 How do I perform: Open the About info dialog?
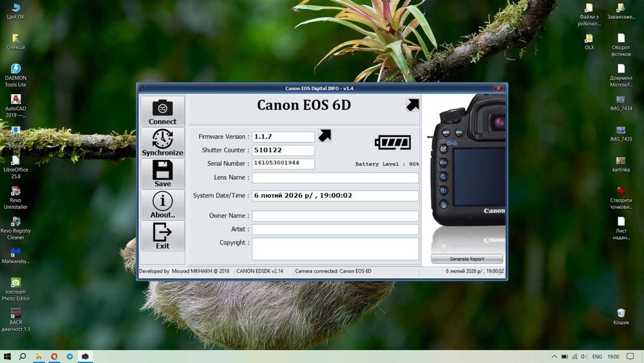(162, 205)
